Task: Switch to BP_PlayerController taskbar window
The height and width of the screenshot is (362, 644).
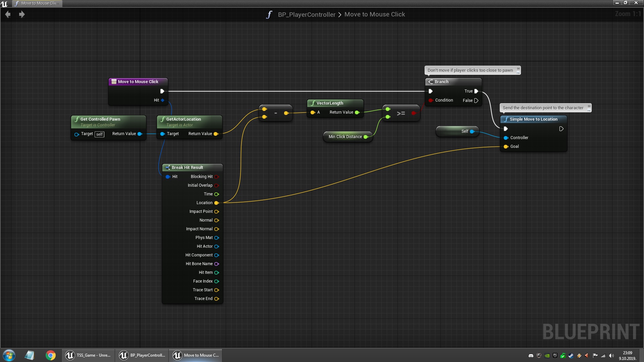Action: 142,355
